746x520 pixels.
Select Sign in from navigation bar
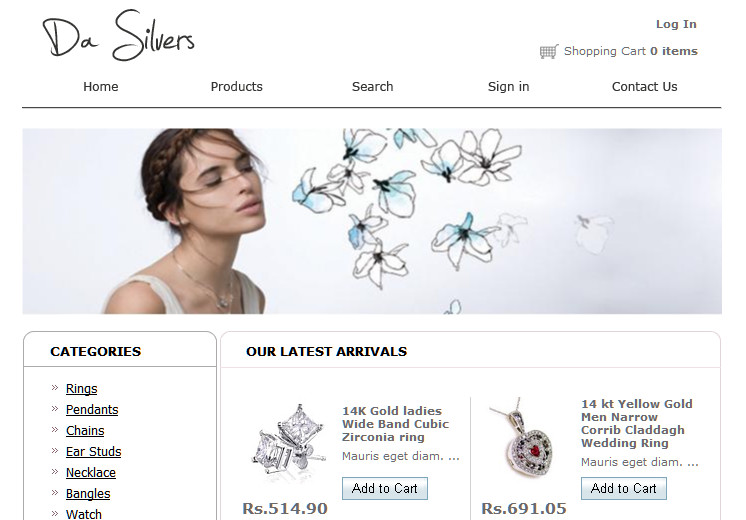[509, 87]
